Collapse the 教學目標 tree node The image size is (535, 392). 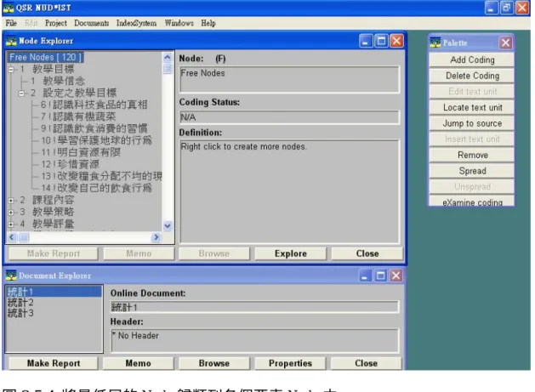click(11, 70)
